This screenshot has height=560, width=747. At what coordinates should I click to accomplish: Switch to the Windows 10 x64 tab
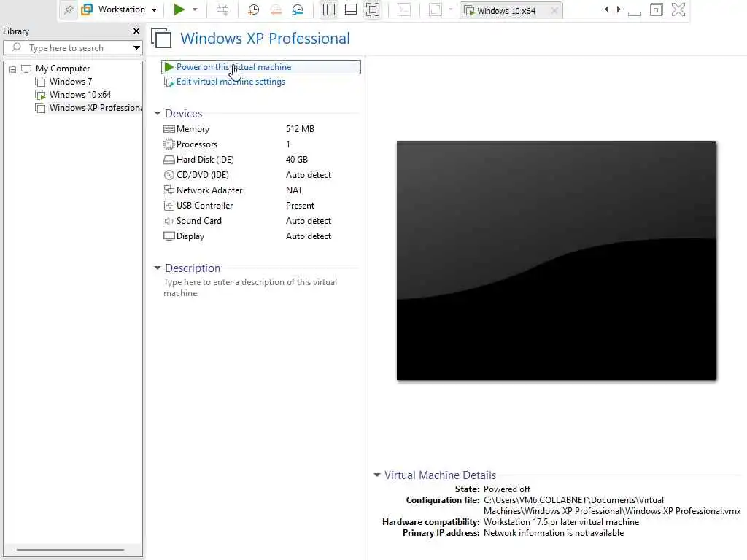(x=506, y=10)
